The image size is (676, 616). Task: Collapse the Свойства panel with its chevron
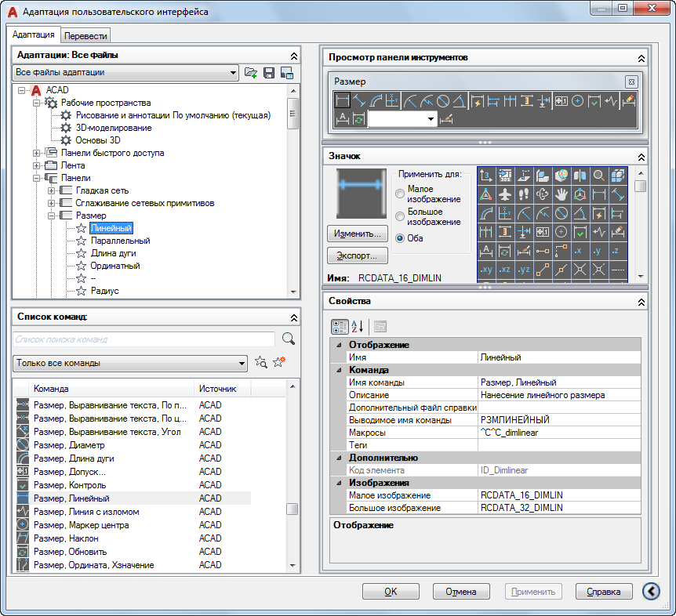pos(641,302)
